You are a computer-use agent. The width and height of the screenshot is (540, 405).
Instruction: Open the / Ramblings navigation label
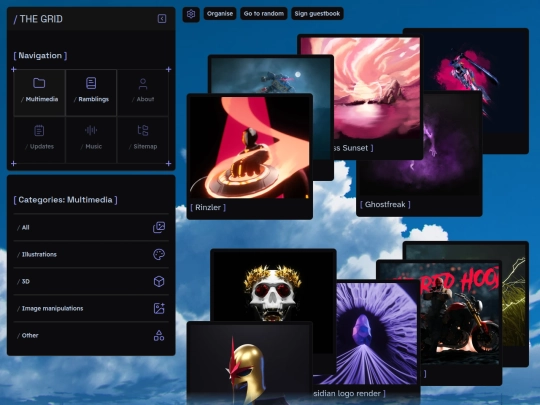coord(91,99)
